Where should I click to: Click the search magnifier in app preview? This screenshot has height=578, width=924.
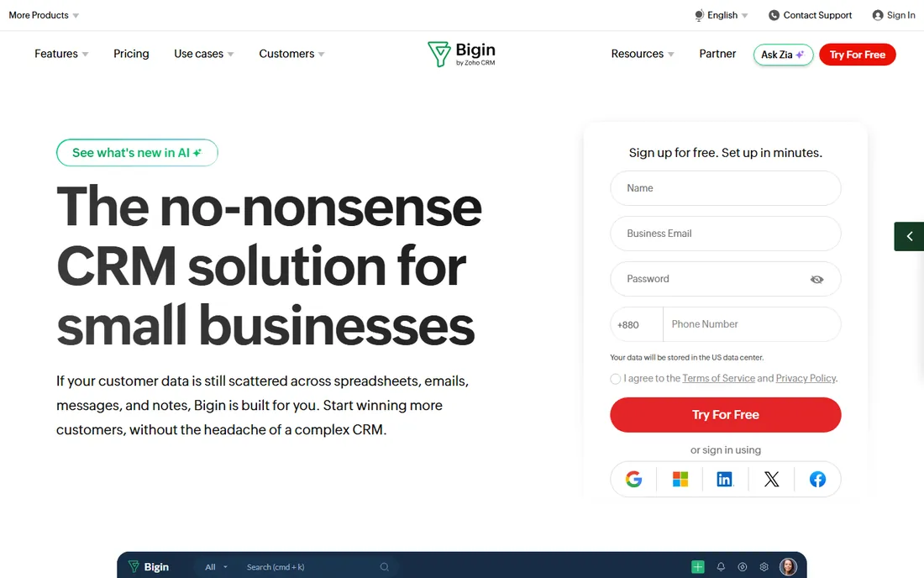point(384,567)
